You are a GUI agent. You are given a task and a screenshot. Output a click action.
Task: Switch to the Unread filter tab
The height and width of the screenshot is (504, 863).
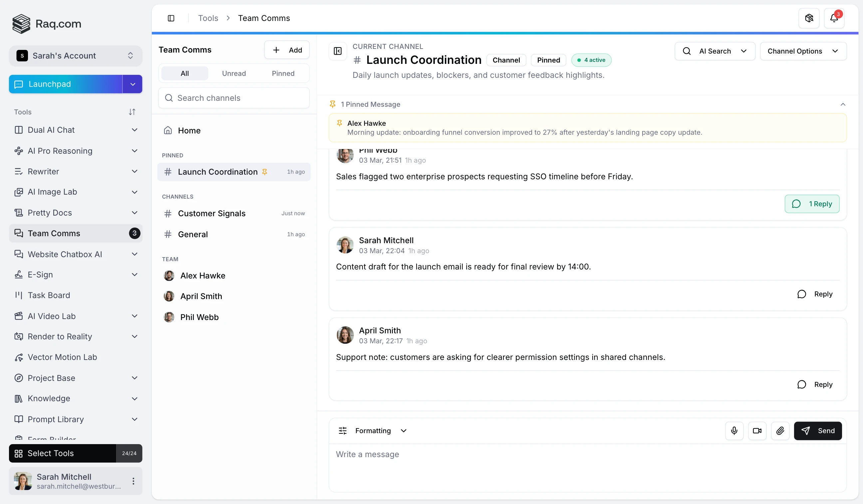point(234,73)
